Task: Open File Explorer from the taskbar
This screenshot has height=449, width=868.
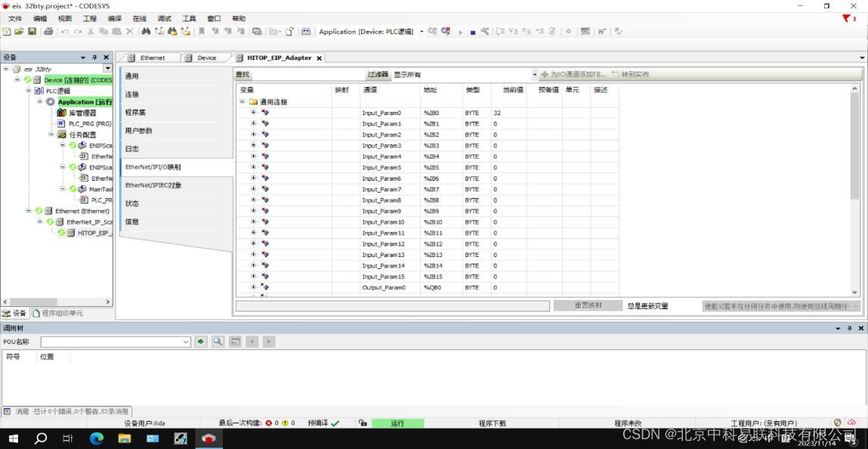Action: (x=125, y=439)
